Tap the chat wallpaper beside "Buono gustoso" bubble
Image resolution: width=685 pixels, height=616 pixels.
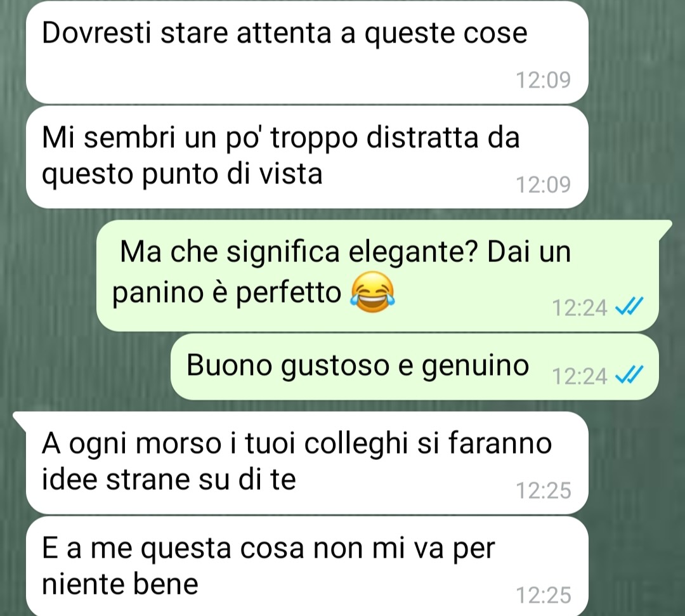click(x=88, y=367)
